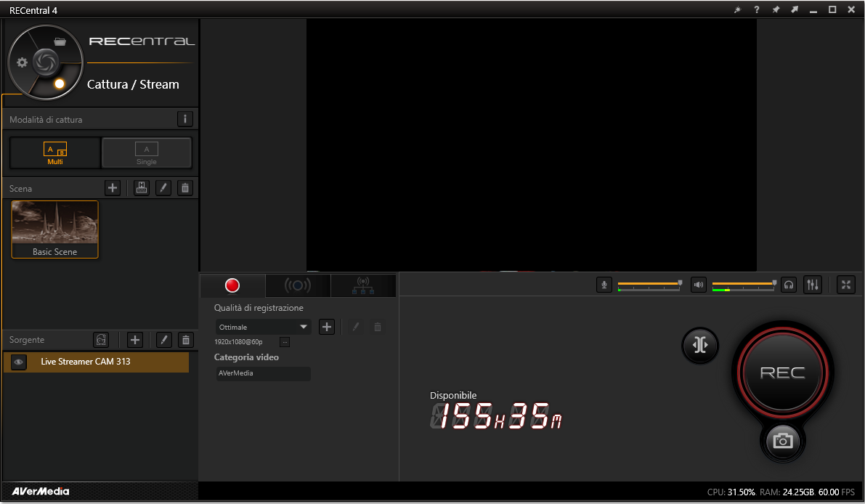Edit the selected source with pencil icon

coord(164,340)
